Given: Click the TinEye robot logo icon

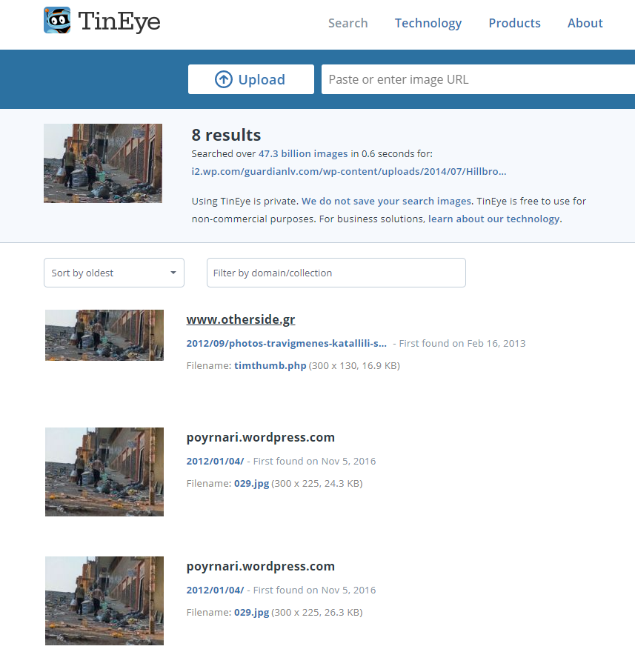Looking at the screenshot, I should pos(57,20).
